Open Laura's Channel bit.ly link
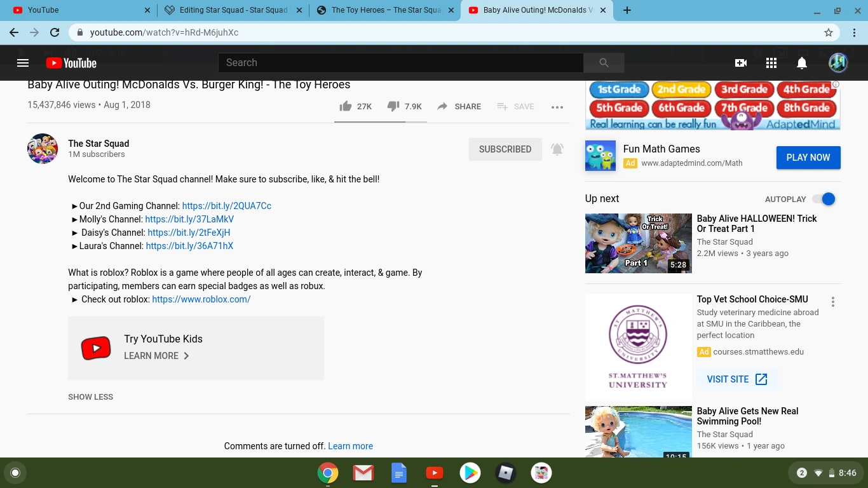 [x=189, y=246]
